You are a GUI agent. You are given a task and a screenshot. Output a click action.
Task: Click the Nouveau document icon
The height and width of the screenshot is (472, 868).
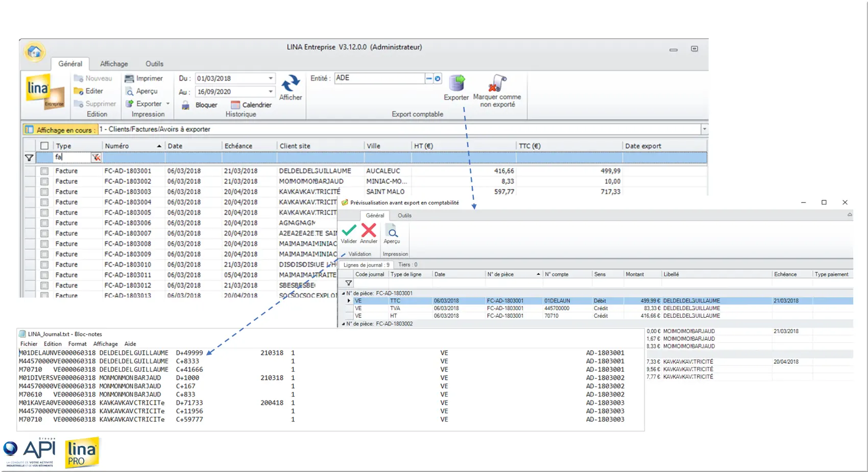(79, 78)
